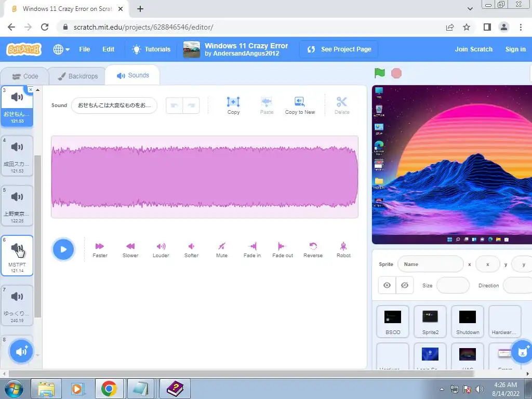Click Sign in link

(515, 49)
